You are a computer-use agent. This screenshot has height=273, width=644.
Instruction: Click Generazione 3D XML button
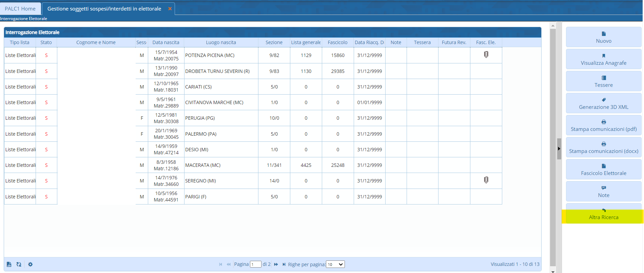(604, 103)
